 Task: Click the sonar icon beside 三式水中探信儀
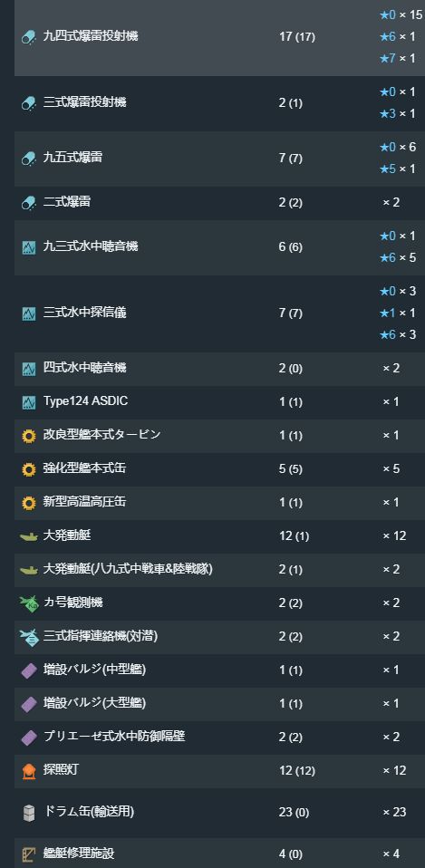pos(29,313)
